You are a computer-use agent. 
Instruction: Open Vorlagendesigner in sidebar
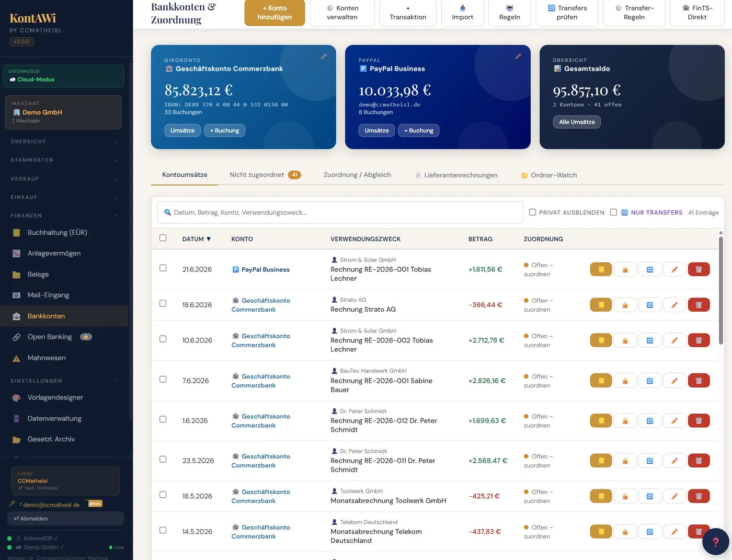64,397
